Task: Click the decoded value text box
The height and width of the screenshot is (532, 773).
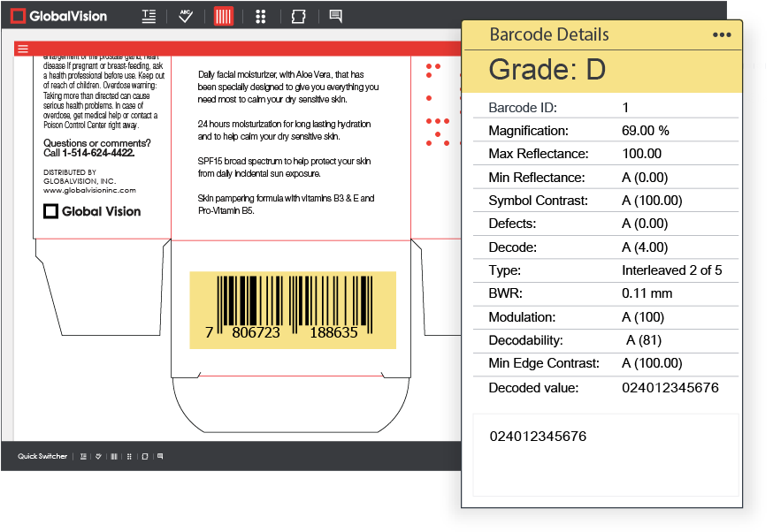Action: (x=605, y=455)
